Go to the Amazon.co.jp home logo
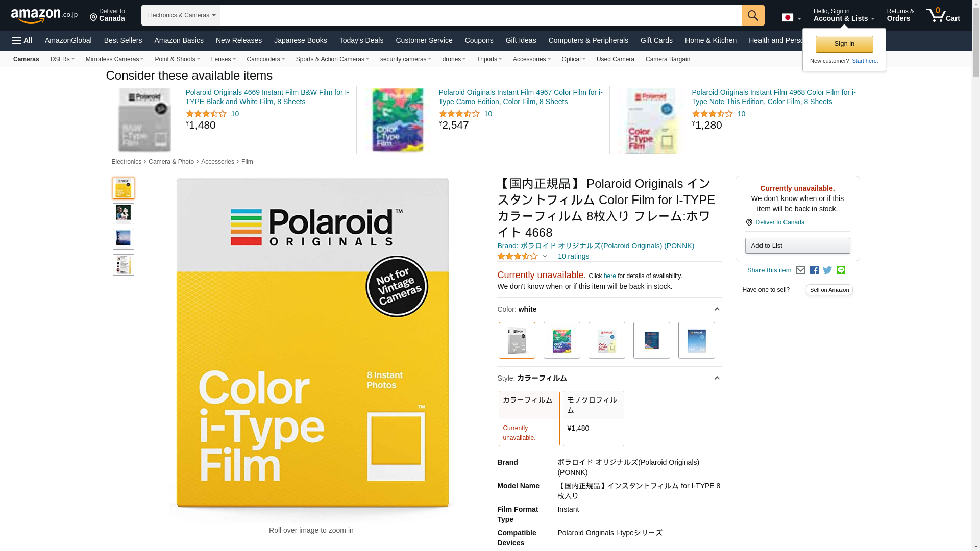This screenshot has height=551, width=980. point(44,15)
